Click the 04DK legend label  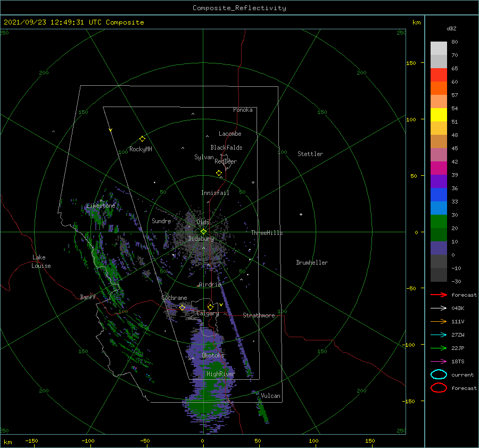coord(458,308)
